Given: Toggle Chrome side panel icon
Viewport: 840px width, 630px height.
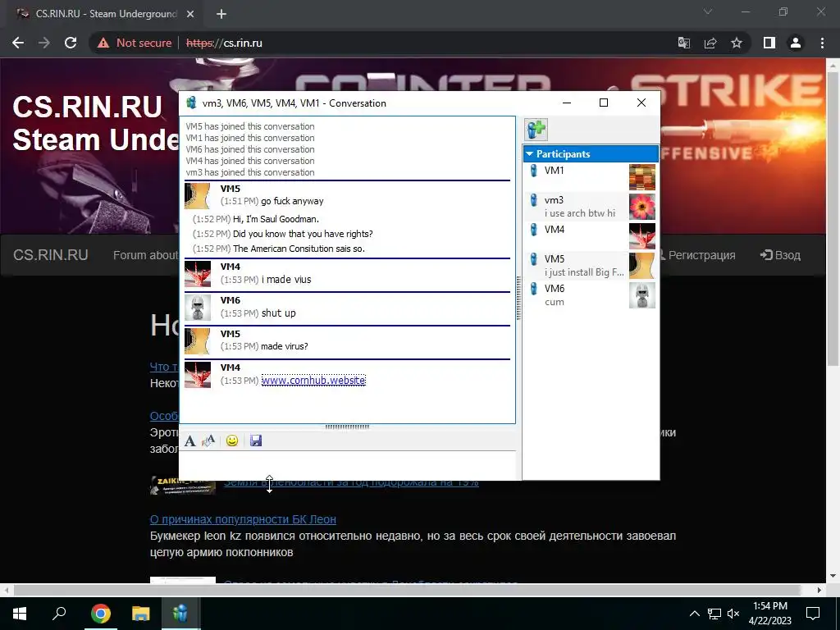Looking at the screenshot, I should (769, 43).
